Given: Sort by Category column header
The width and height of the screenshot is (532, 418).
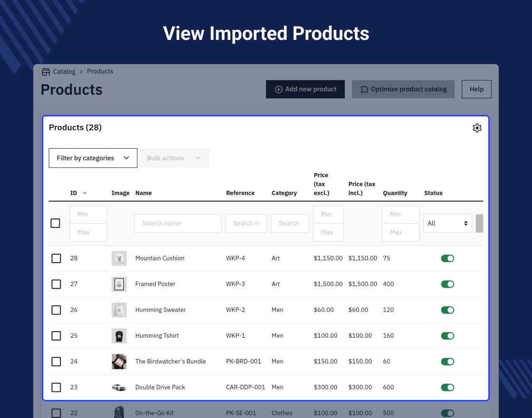Looking at the screenshot, I should point(285,193).
